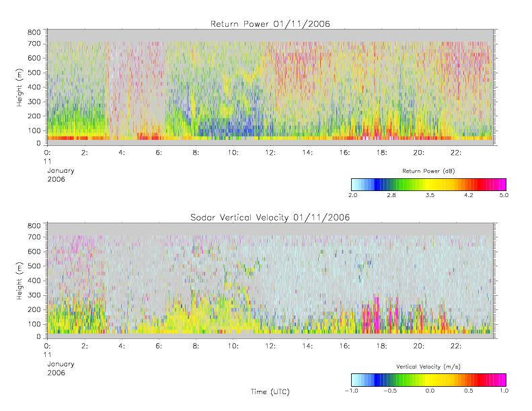Click the '20:' time tick under Vertical Velocity chart
This screenshot has width=532, height=411.
[x=419, y=346]
